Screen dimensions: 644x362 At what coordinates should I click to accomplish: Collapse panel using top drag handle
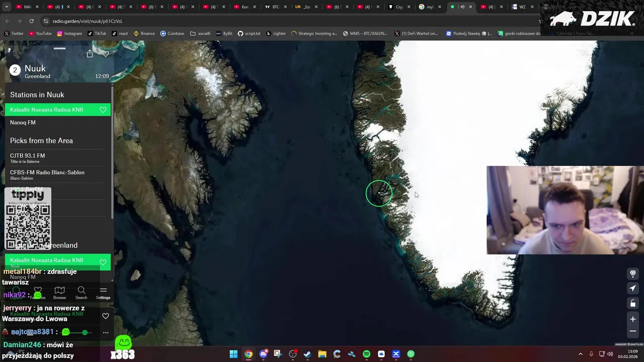point(59,49)
